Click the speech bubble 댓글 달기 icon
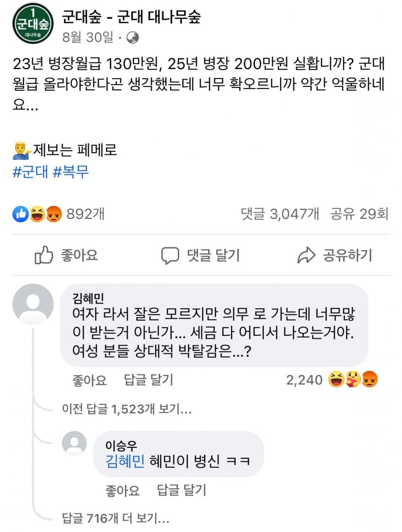The width and height of the screenshot is (402, 532). [170, 256]
